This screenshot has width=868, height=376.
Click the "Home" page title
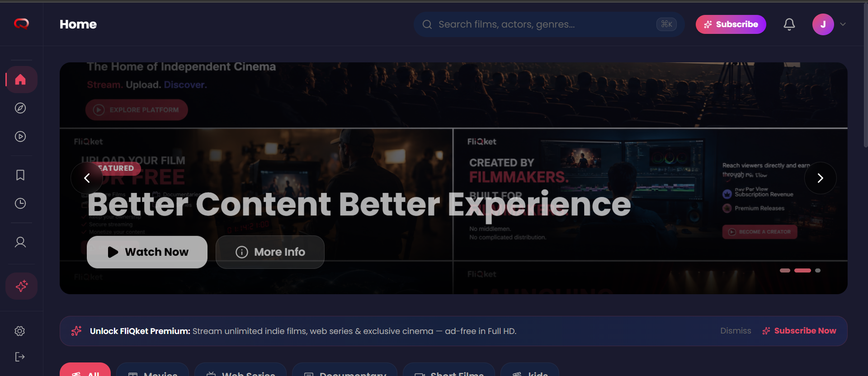(x=78, y=24)
